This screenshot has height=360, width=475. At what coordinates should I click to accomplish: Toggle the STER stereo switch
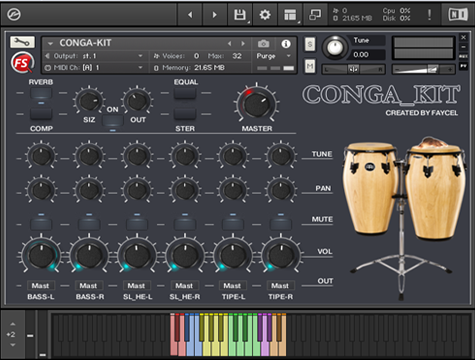(x=185, y=114)
